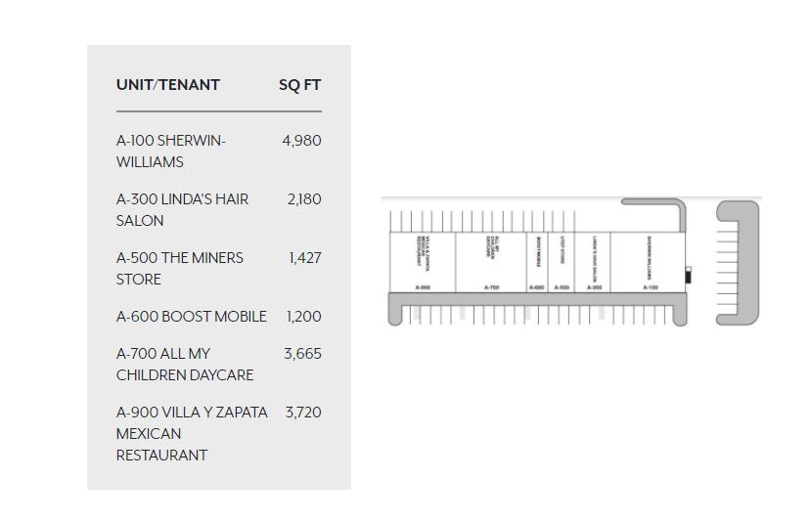Select unit A-100 on the site plan
This screenshot has width=812, height=523.
click(649, 262)
